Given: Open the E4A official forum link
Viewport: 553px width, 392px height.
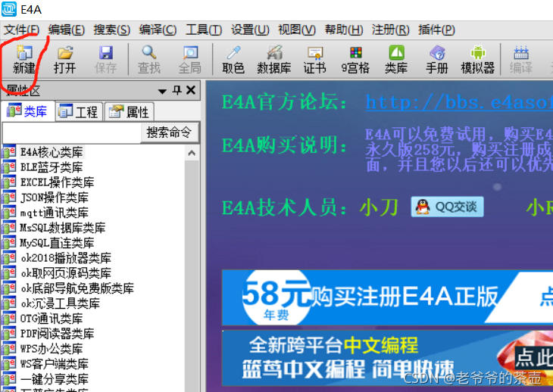Looking at the screenshot, I should pyautogui.click(x=459, y=102).
